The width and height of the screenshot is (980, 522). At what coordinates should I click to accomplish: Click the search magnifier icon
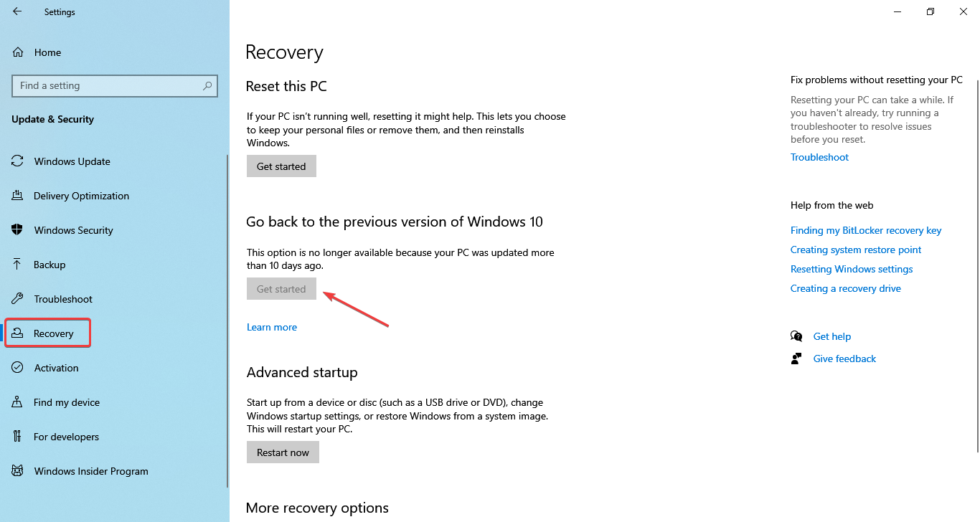point(207,86)
